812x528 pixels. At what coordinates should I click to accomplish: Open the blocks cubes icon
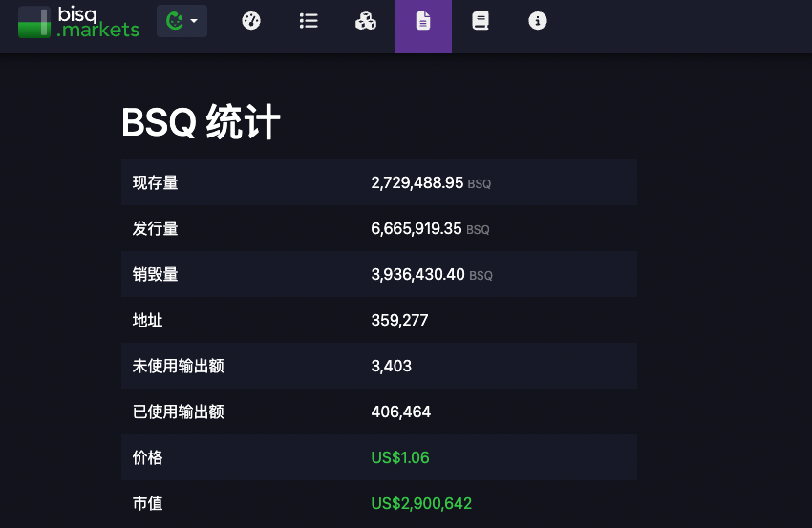click(366, 20)
